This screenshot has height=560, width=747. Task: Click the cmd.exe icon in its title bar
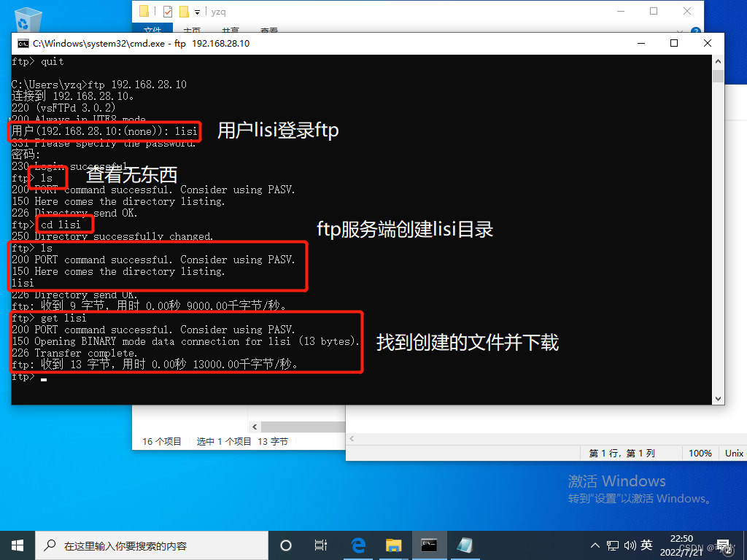23,43
